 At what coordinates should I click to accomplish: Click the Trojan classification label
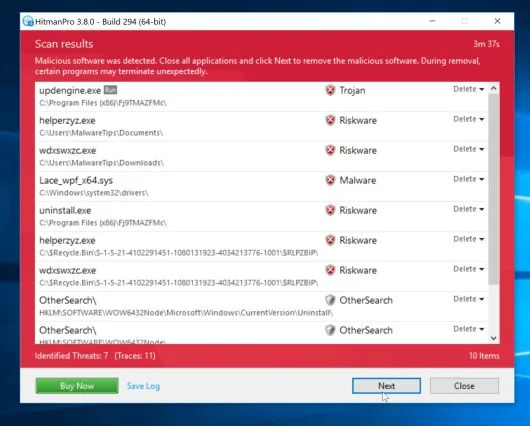[x=352, y=91]
